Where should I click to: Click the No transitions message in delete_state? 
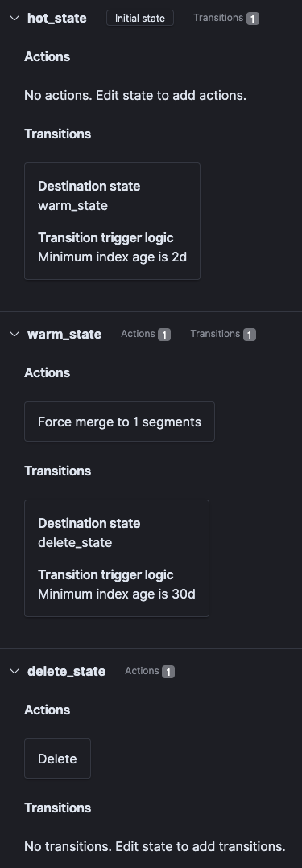pos(155,846)
